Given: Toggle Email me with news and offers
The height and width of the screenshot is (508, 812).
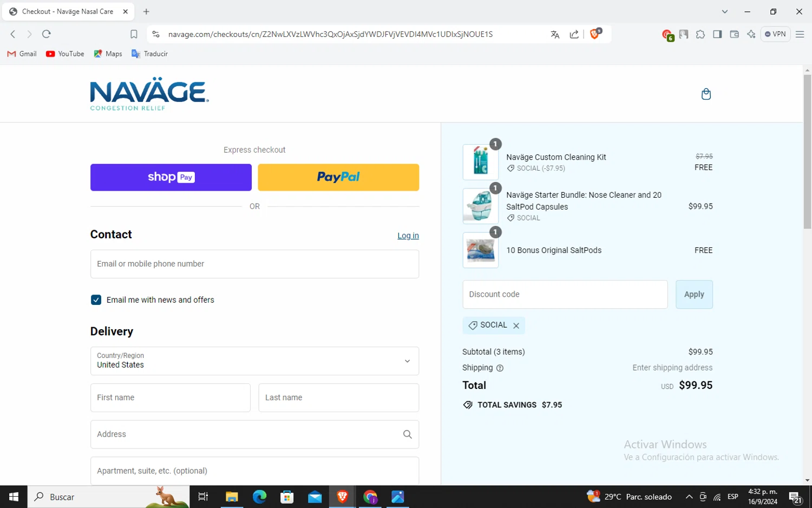Looking at the screenshot, I should tap(96, 300).
